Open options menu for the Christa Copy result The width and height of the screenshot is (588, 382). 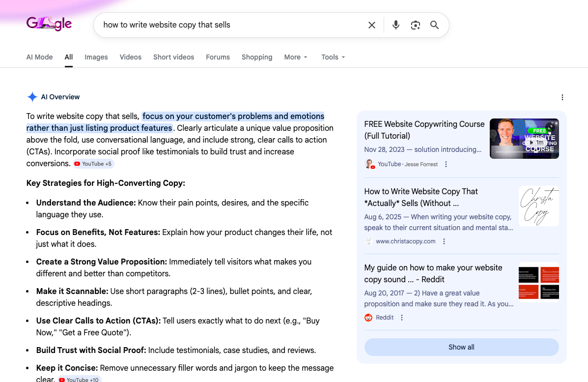(444, 241)
